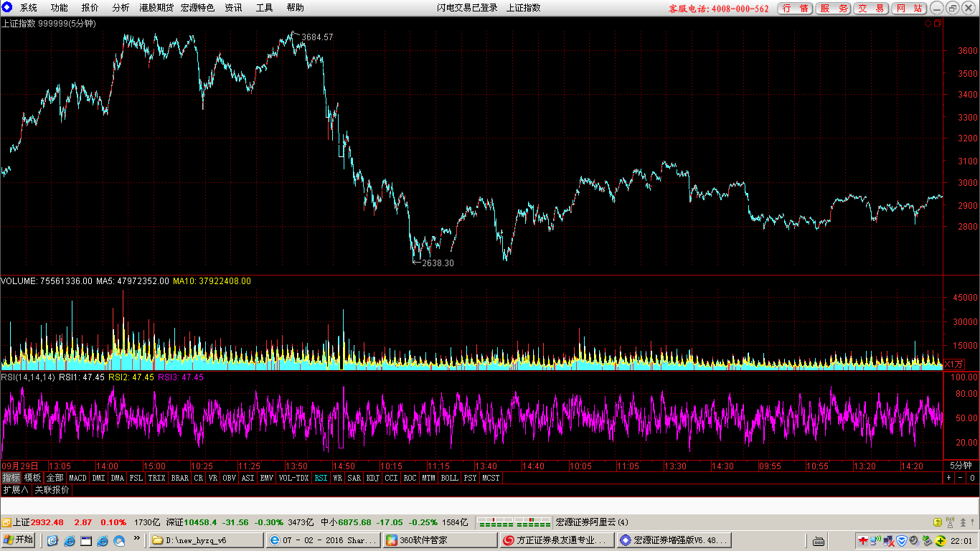This screenshot has height=551, width=980.
Task: Click the 宏源证券阿里云 server status text
Action: pos(592,522)
